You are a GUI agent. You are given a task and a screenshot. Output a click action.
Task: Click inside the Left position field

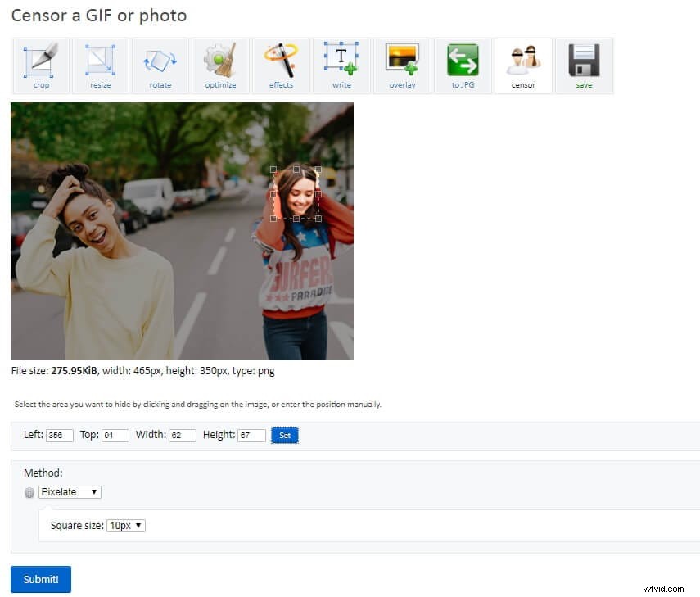point(58,435)
